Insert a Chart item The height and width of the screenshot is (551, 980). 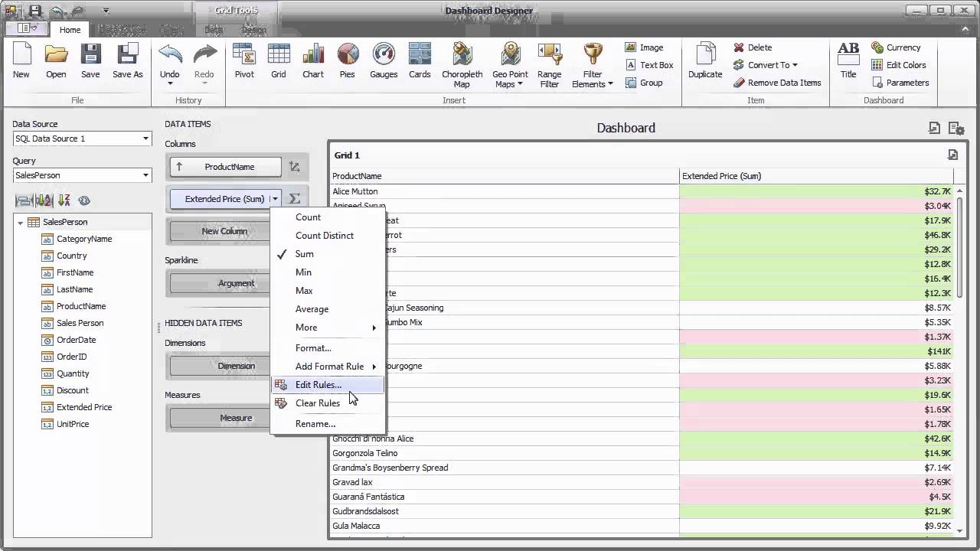[313, 61]
